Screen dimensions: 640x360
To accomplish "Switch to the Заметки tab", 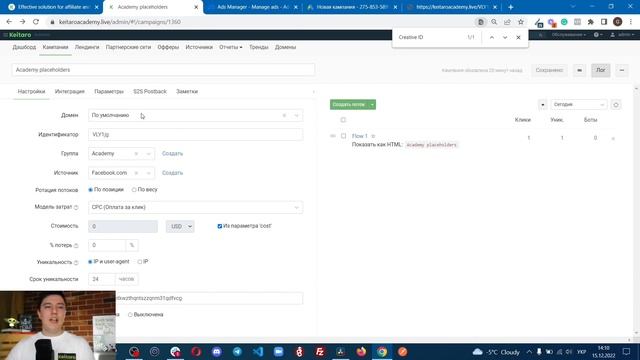I will tap(187, 92).
